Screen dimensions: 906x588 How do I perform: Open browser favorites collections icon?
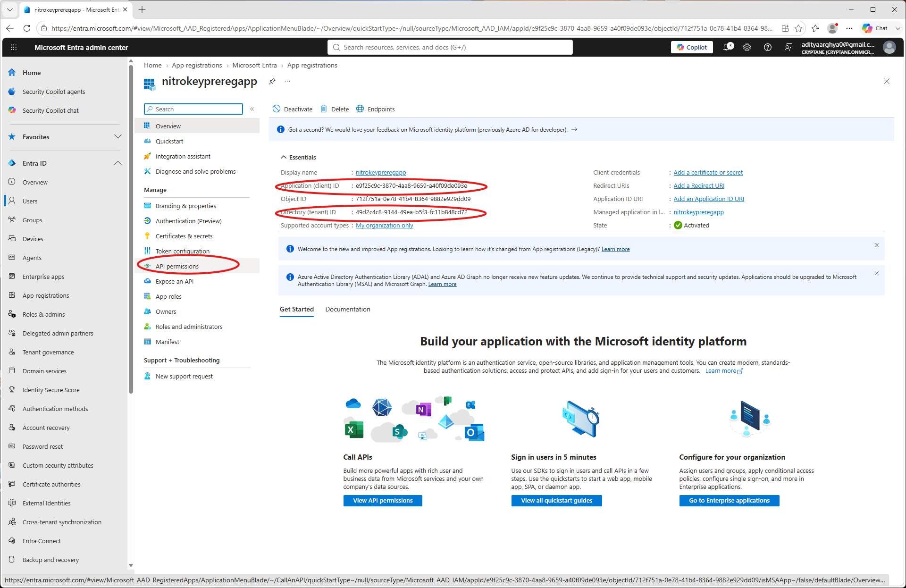coord(815,28)
